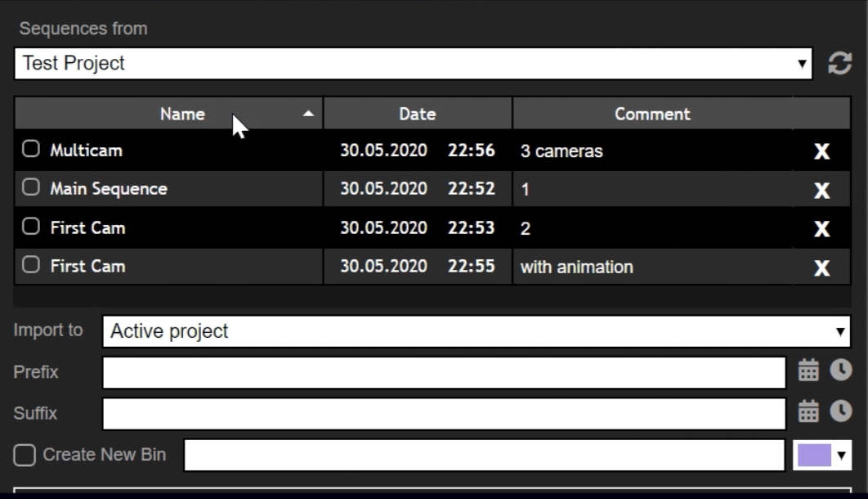
Task: Open the Test Project dropdown
Action: point(413,64)
